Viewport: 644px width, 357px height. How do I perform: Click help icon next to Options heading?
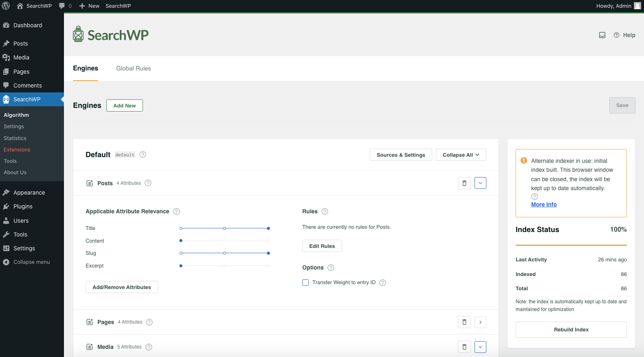[331, 268]
